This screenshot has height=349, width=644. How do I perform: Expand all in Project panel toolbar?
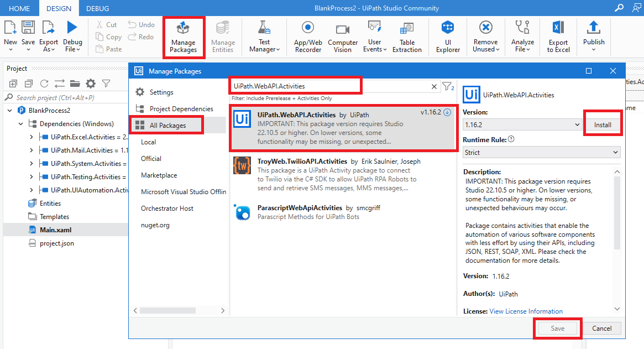[13, 84]
